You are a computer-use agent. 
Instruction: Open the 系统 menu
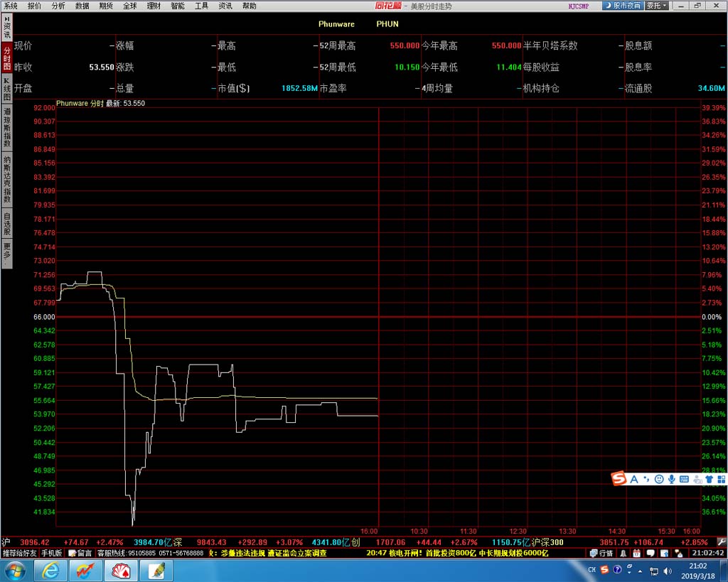point(10,6)
